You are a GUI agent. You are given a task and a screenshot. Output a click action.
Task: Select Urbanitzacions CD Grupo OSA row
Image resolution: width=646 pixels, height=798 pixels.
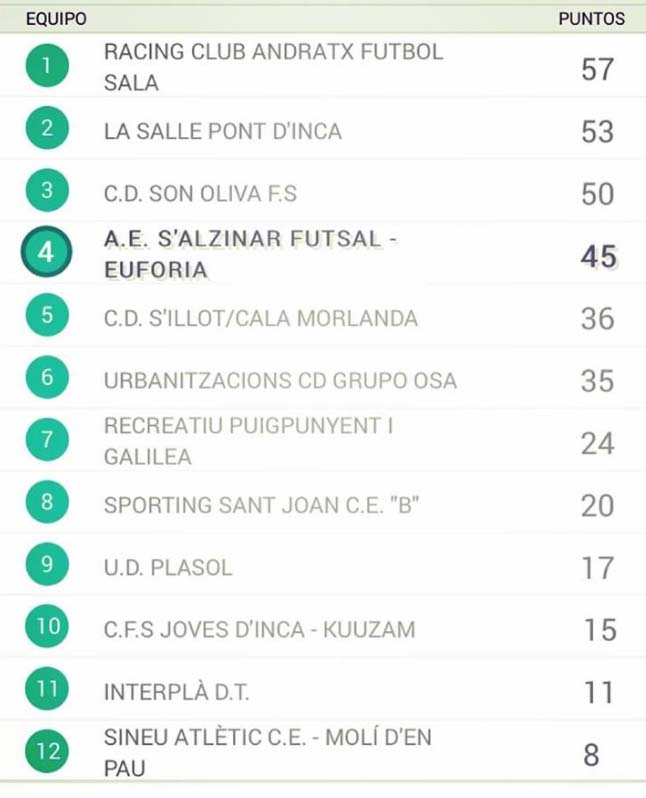pyautogui.click(x=323, y=378)
